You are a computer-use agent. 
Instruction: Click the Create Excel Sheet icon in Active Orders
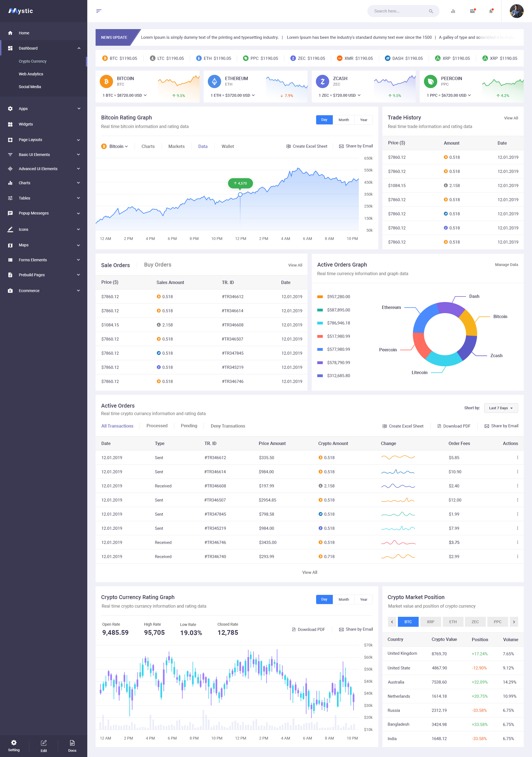[x=385, y=426]
